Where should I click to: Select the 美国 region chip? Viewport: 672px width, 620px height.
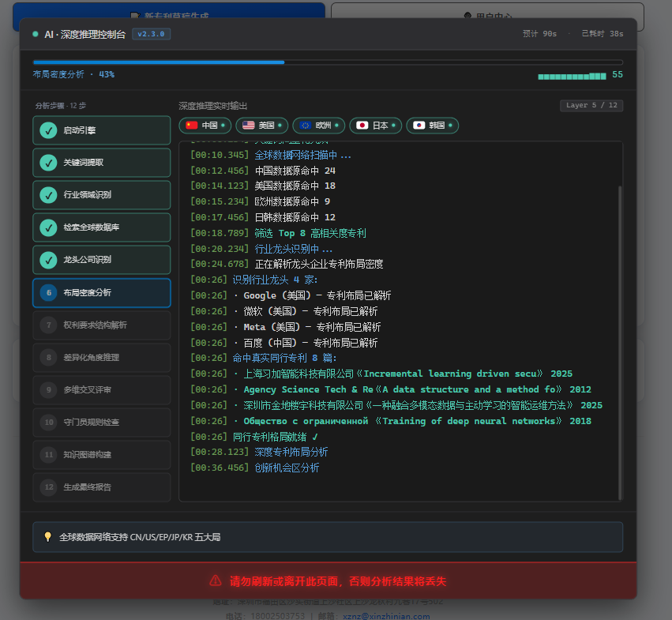(261, 126)
